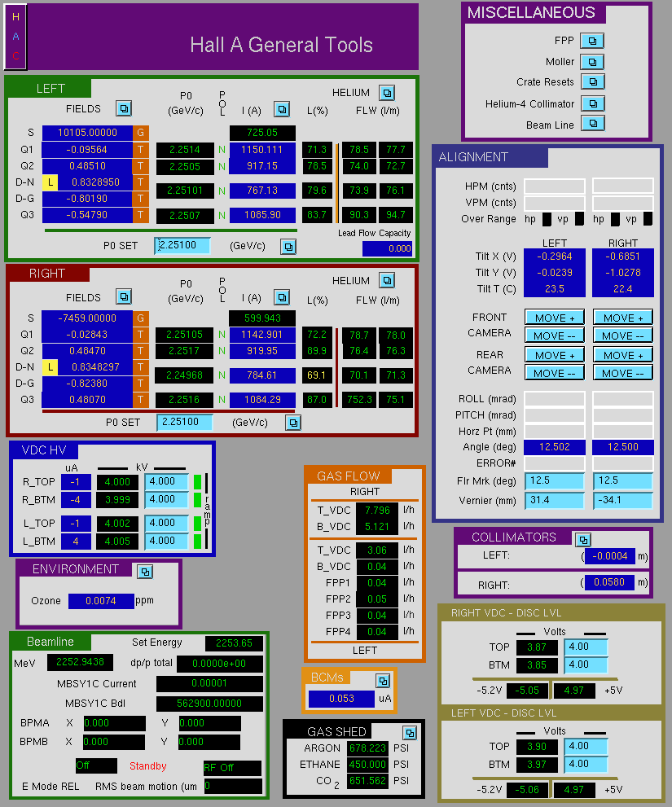Click RIGHT REAR CAMERA MOVE -- button
This screenshot has height=807, width=672.
(x=623, y=373)
